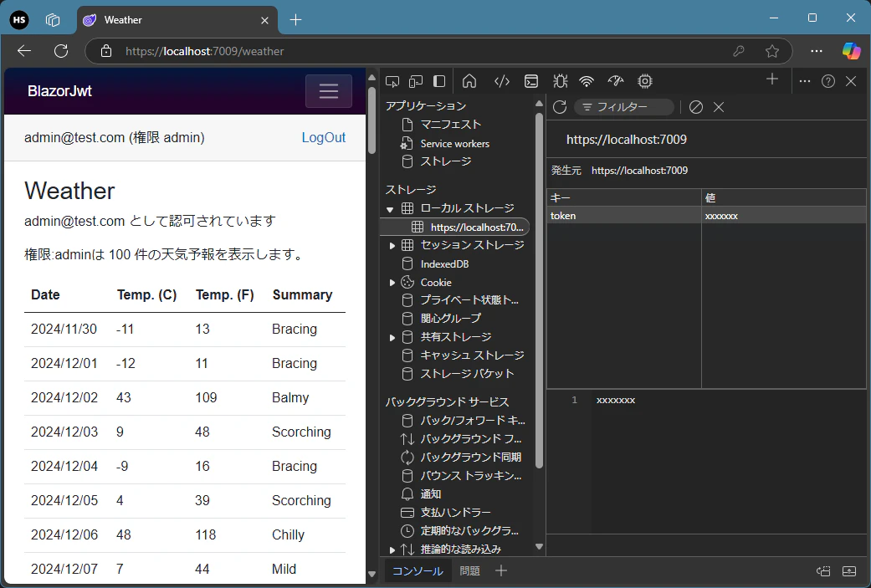Image resolution: width=871 pixels, height=588 pixels.
Task: Reload the page in the browser
Action: (x=61, y=51)
